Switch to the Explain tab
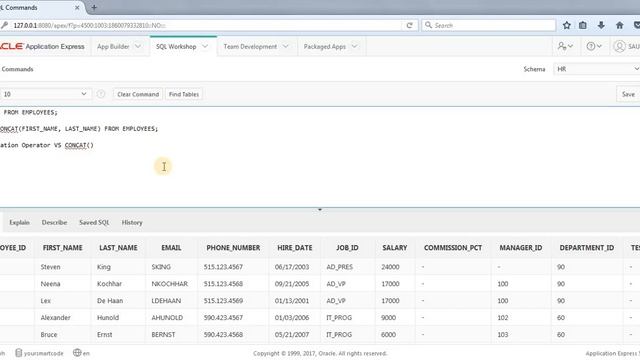Viewport: 640px width, 360px height. [19, 222]
